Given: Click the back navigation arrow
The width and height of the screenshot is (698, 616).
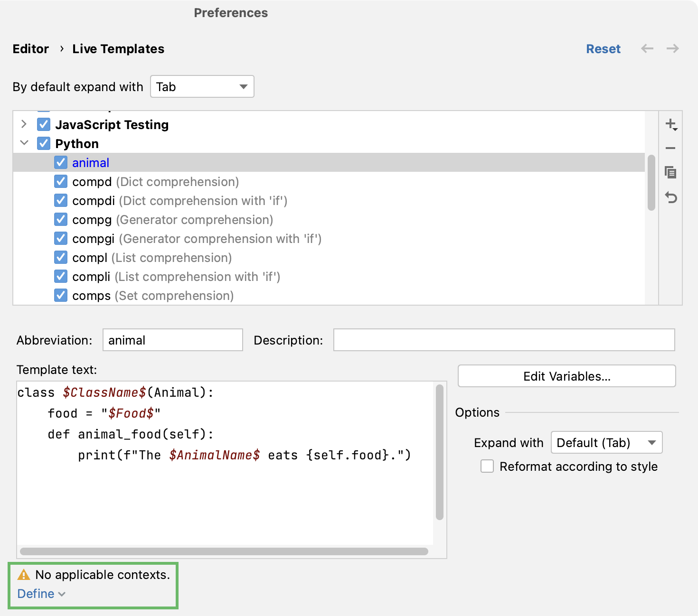Looking at the screenshot, I should click(x=647, y=48).
